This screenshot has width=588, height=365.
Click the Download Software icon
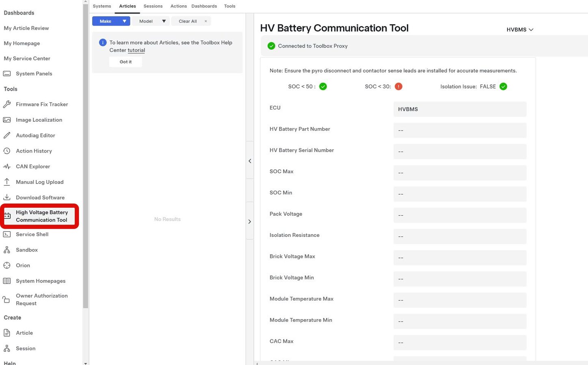point(7,198)
